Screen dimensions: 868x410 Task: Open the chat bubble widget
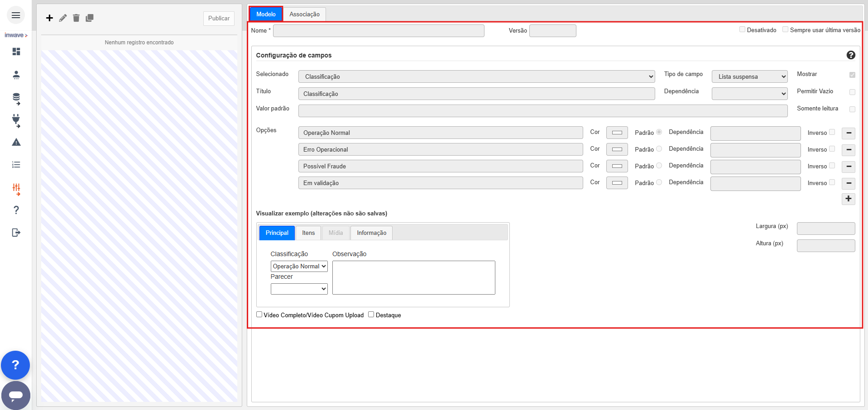point(16,396)
